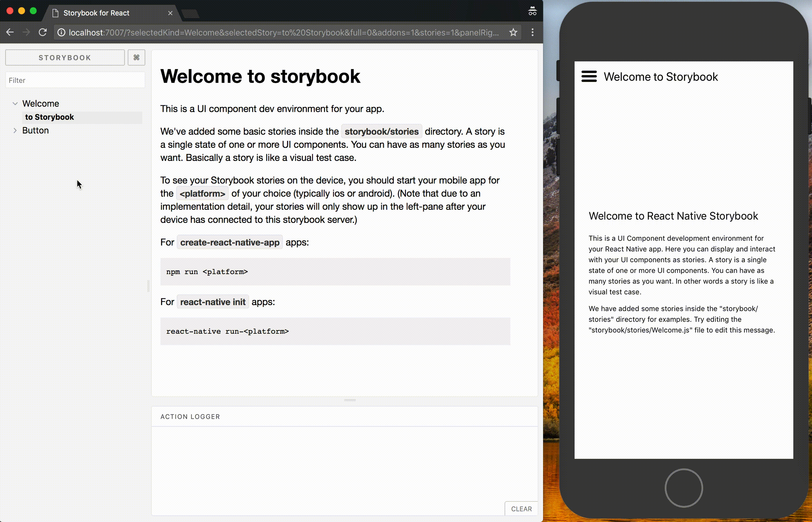The height and width of the screenshot is (522, 812).
Task: Close the Storybook for React tab
Action: tap(170, 13)
